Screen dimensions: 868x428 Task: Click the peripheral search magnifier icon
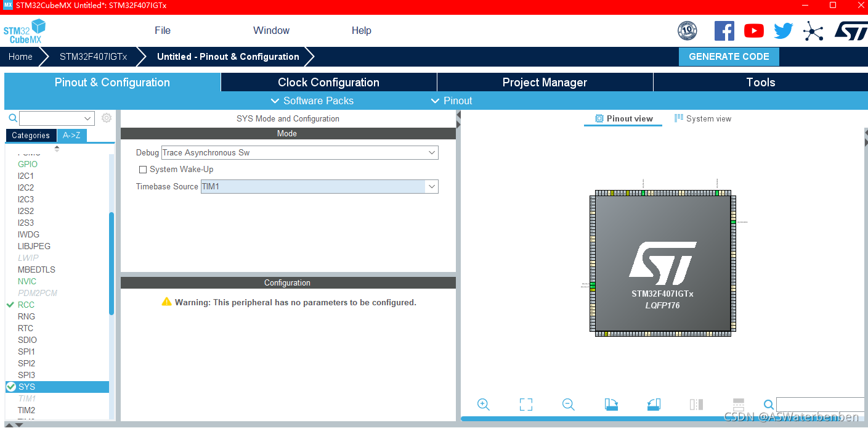tap(12, 118)
